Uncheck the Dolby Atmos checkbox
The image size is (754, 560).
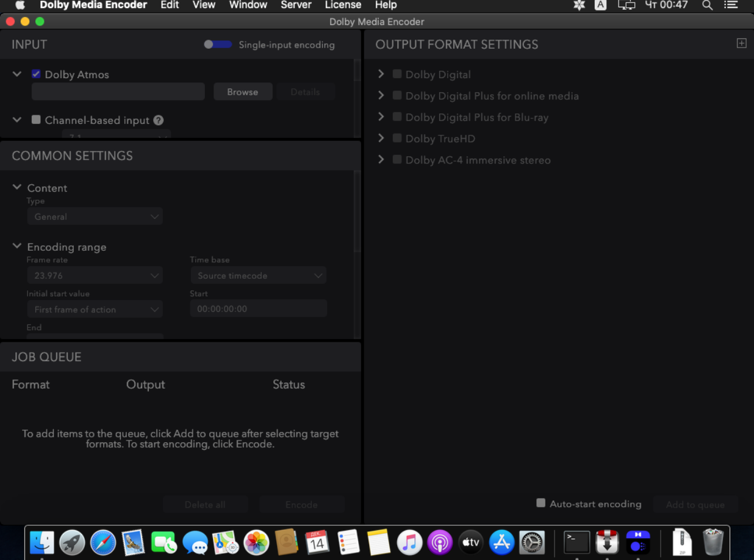36,74
